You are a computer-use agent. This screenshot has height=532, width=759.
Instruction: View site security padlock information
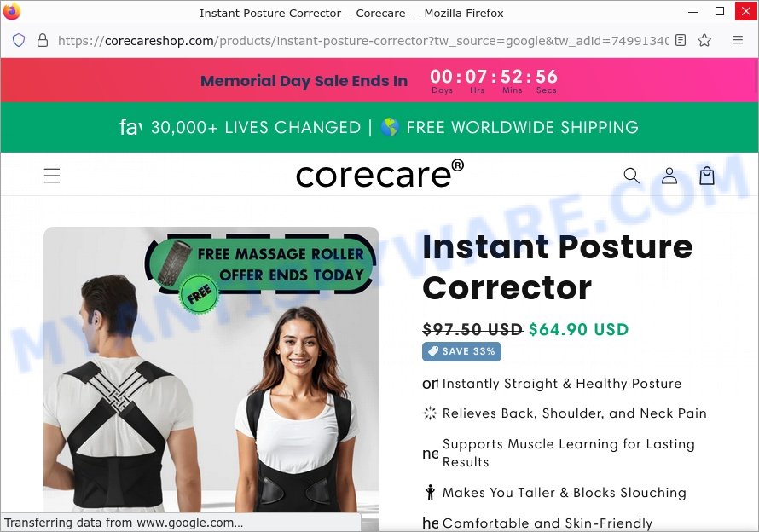point(43,40)
